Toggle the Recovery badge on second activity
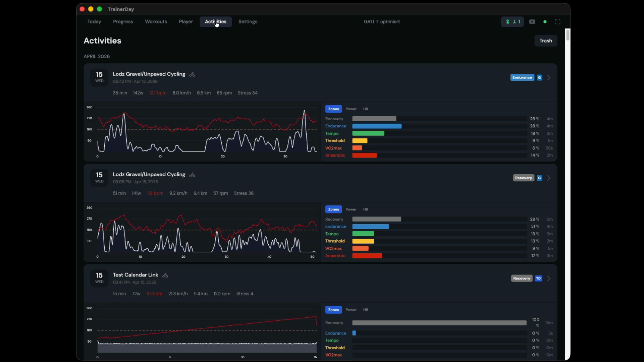This screenshot has height=362, width=644. (523, 178)
